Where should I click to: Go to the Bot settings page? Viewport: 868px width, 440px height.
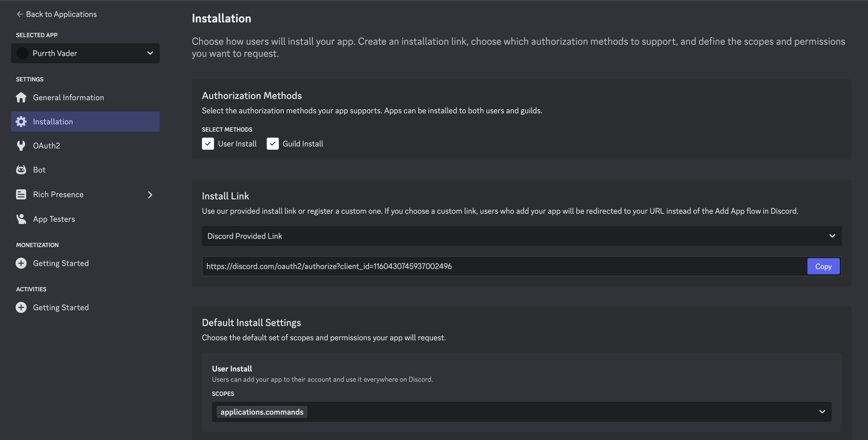(39, 170)
